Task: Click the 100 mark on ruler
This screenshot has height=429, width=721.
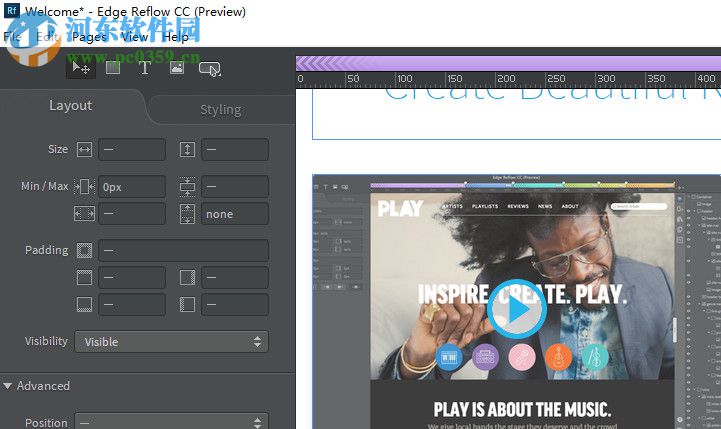Action: 405,79
